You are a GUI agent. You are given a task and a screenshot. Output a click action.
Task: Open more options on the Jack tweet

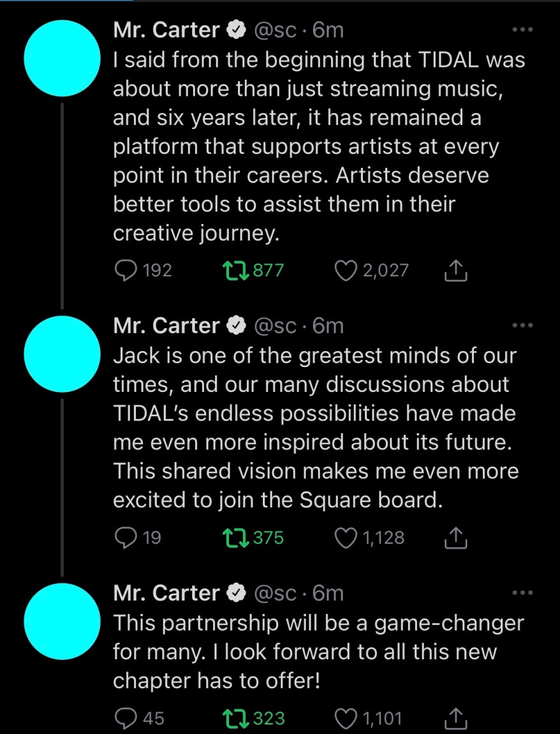[x=523, y=326]
